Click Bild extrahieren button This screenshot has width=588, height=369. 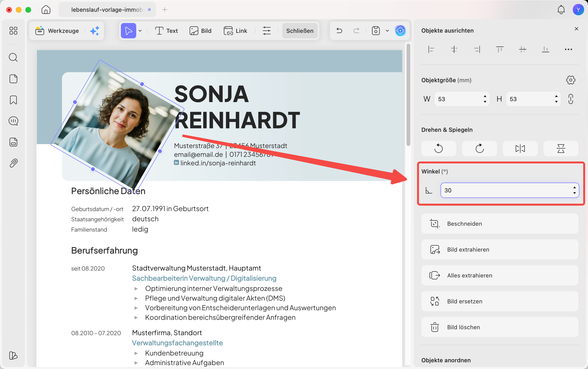500,249
